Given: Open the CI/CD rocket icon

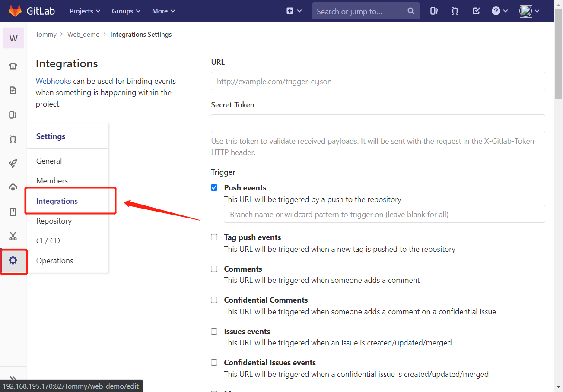Looking at the screenshot, I should click(x=13, y=163).
